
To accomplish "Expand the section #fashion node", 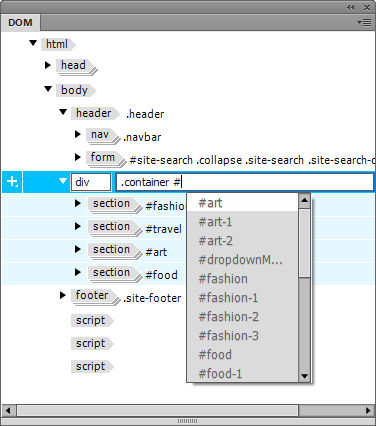I will pos(78,203).
